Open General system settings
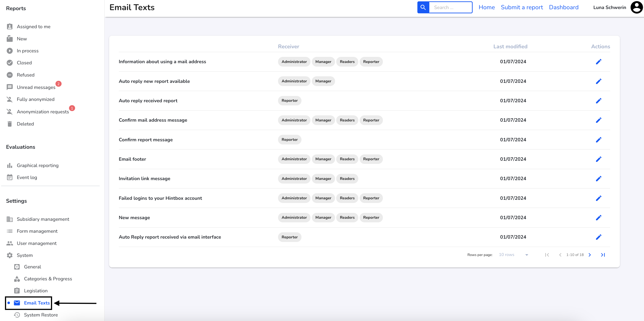 pos(32,267)
